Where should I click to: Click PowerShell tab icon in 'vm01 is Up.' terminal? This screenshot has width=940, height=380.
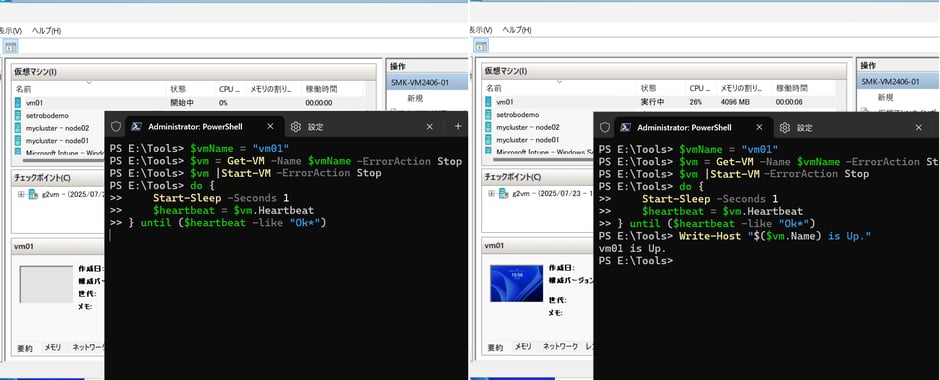pos(626,127)
